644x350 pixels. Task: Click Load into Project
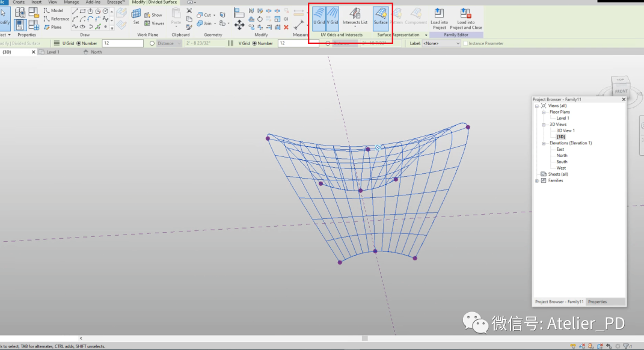[439, 19]
